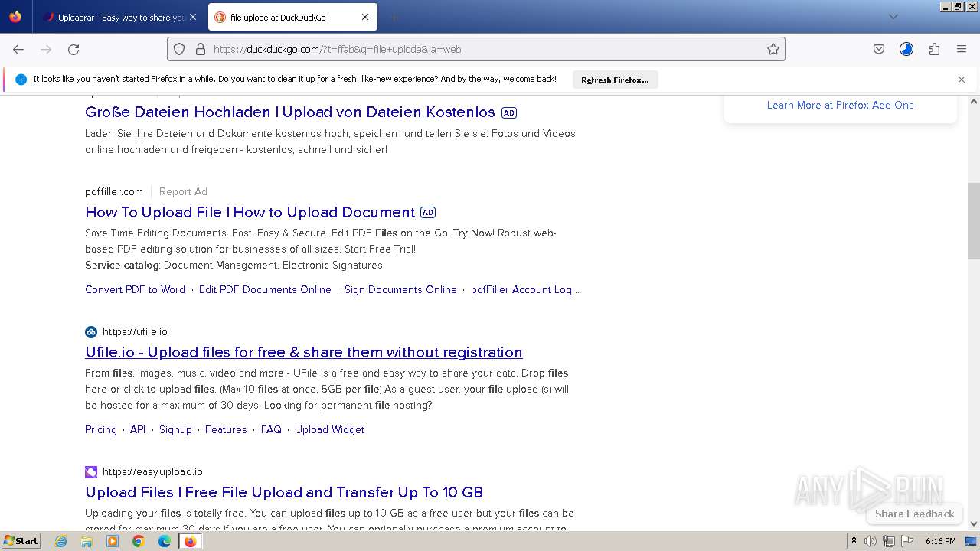Open the ufile API sitelink
Viewport: 980px width, 551px height.
click(138, 430)
